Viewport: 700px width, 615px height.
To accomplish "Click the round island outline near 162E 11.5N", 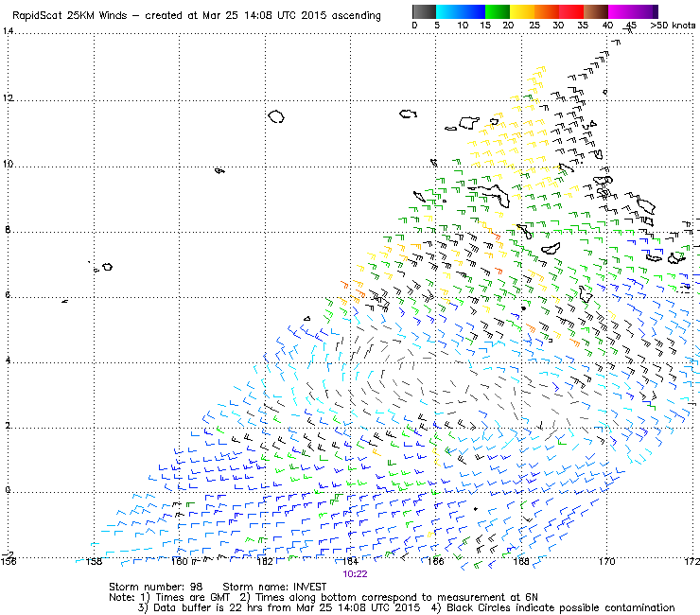I will 276,117.
